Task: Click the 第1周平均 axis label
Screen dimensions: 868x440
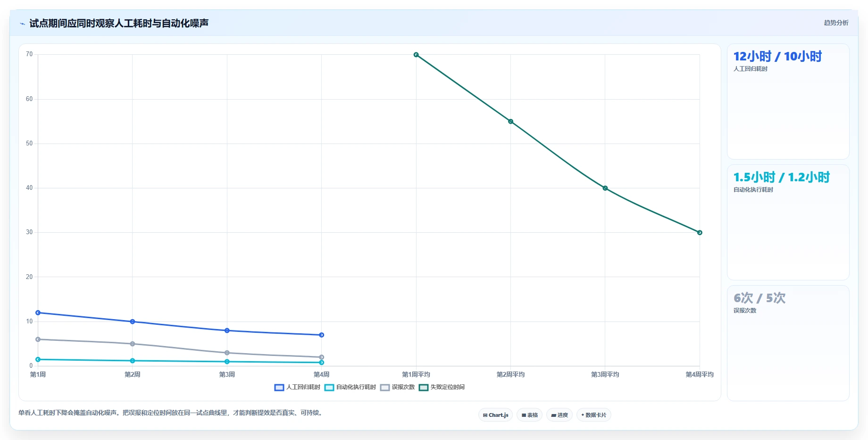Action: pyautogui.click(x=416, y=374)
